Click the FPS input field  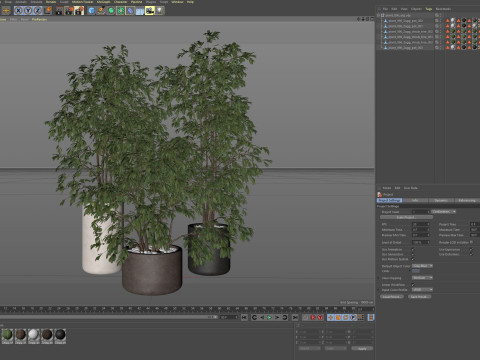click(x=421, y=224)
